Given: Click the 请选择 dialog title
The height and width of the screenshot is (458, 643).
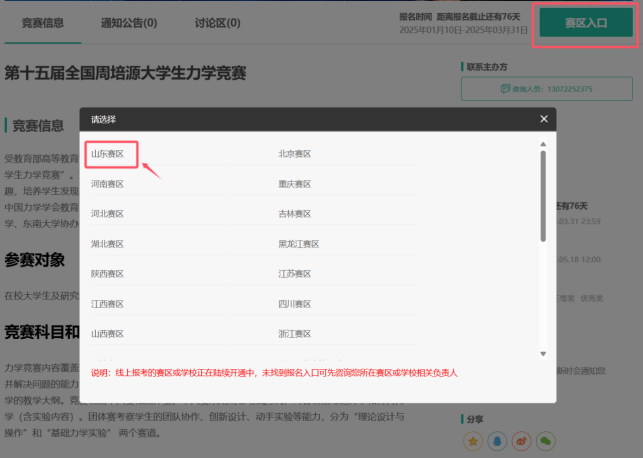Looking at the screenshot, I should coord(103,119).
